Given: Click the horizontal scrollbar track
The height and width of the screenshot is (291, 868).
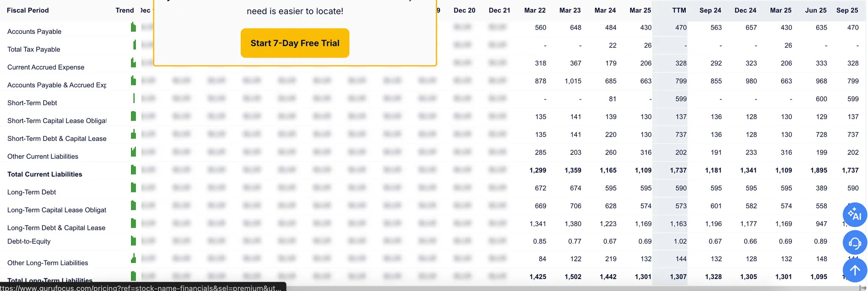Looking at the screenshot, I should [x=572, y=288].
